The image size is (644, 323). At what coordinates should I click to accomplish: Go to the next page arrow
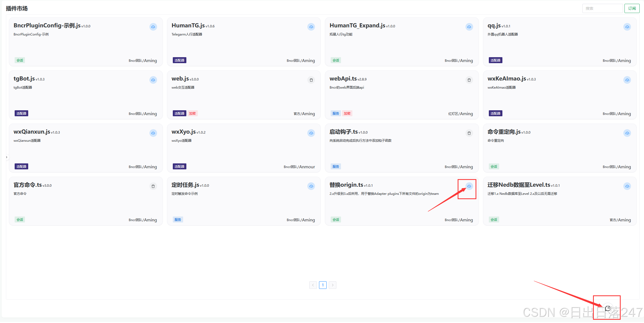click(333, 285)
